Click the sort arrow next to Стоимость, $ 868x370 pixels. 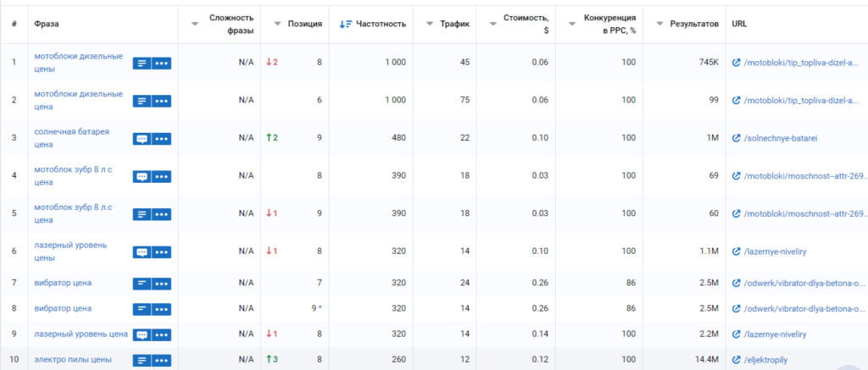pyautogui.click(x=489, y=24)
